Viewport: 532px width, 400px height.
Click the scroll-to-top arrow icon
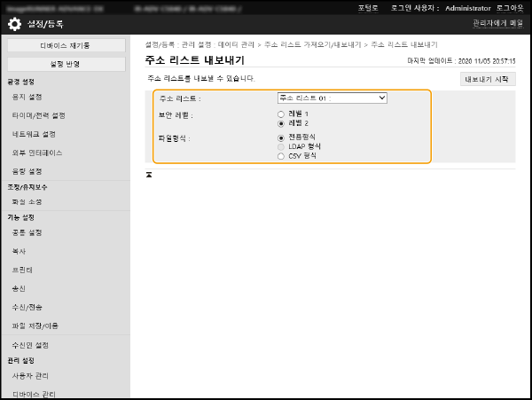(x=149, y=174)
